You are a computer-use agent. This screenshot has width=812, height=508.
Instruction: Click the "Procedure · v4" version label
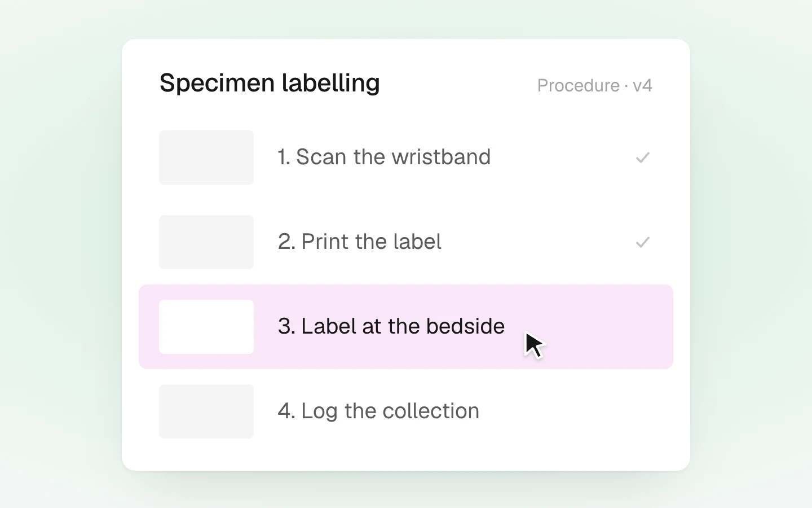[594, 85]
